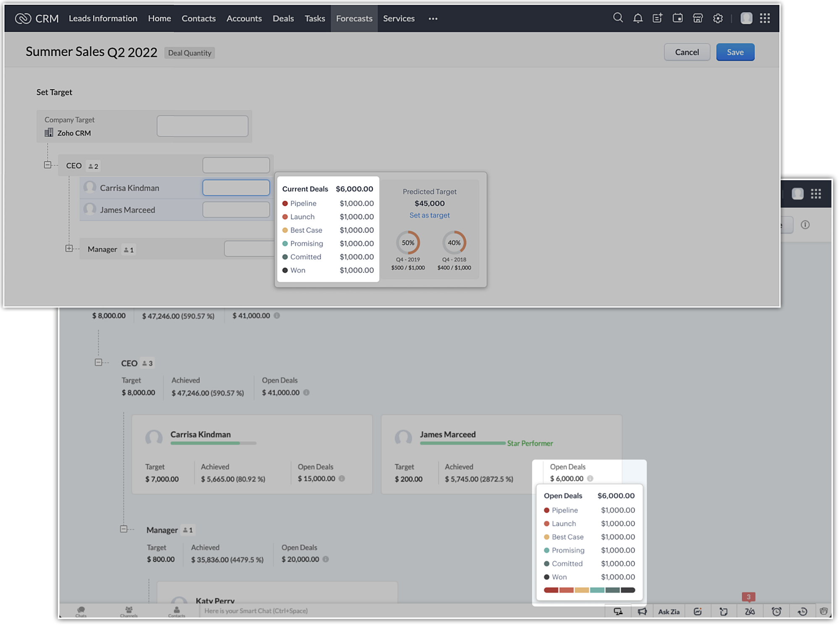Viewport: 840px width, 626px height.
Task: Collapse the CEO node in Set Target tree
Action: 47,165
